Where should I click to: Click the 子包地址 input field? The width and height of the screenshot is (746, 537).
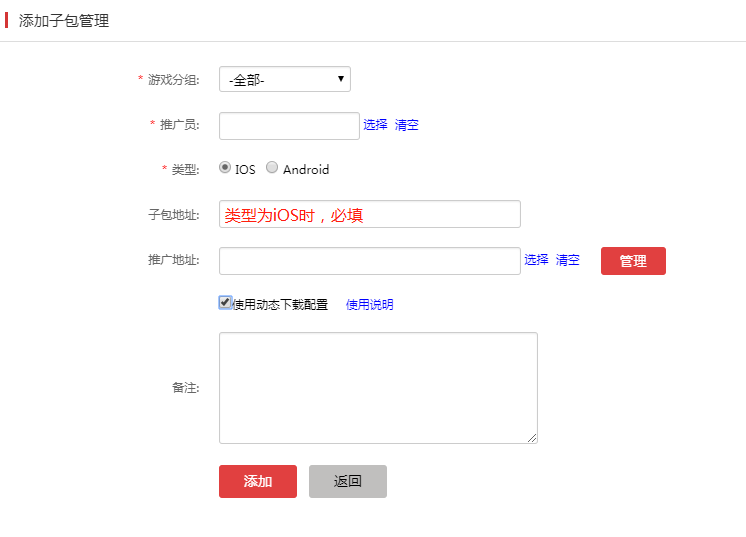(370, 214)
